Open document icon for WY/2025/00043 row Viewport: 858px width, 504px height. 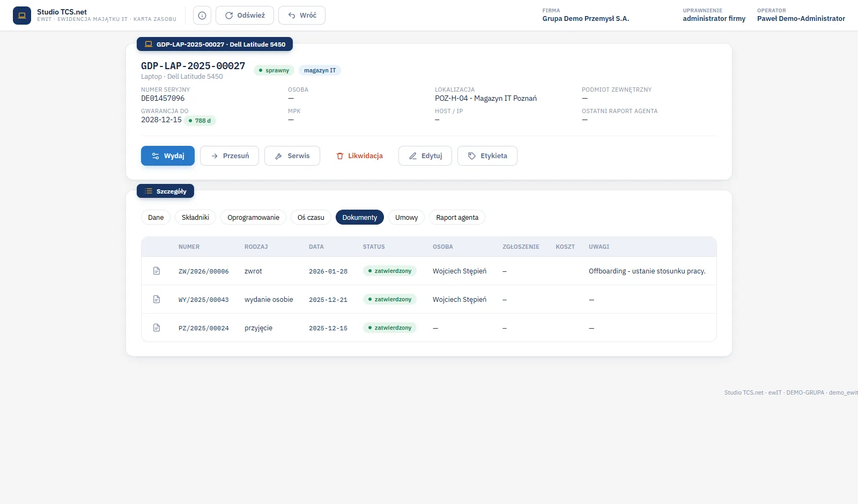(x=157, y=299)
